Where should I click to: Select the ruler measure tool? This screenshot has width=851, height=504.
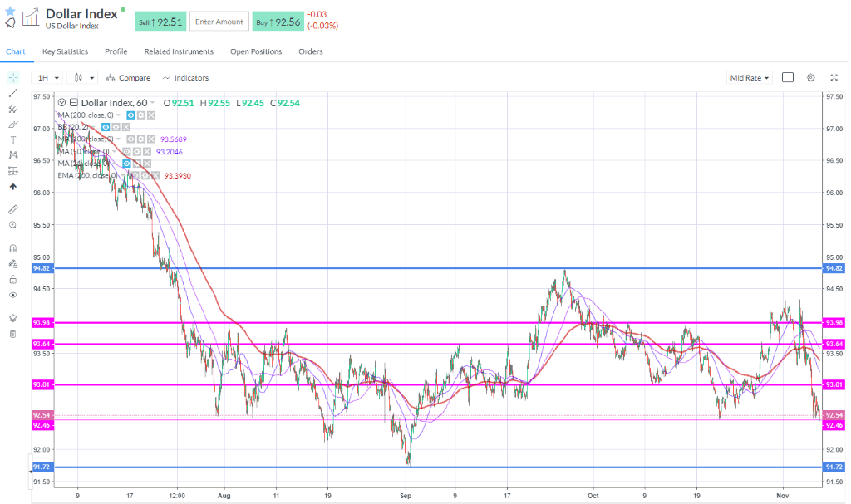coord(13,209)
